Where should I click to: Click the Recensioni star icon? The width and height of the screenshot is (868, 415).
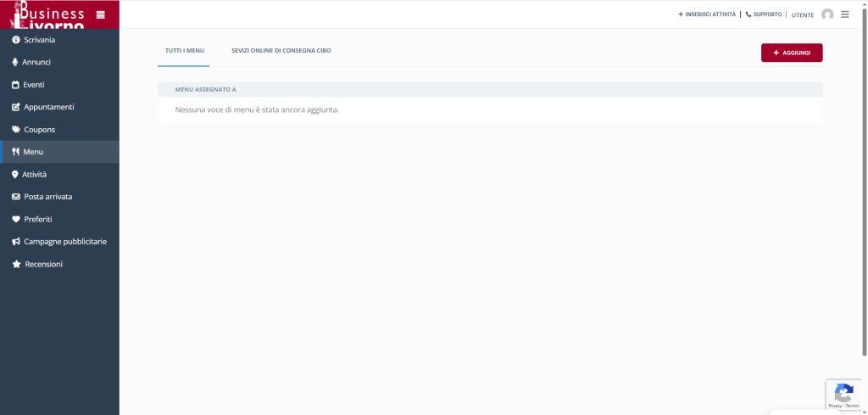click(x=15, y=264)
